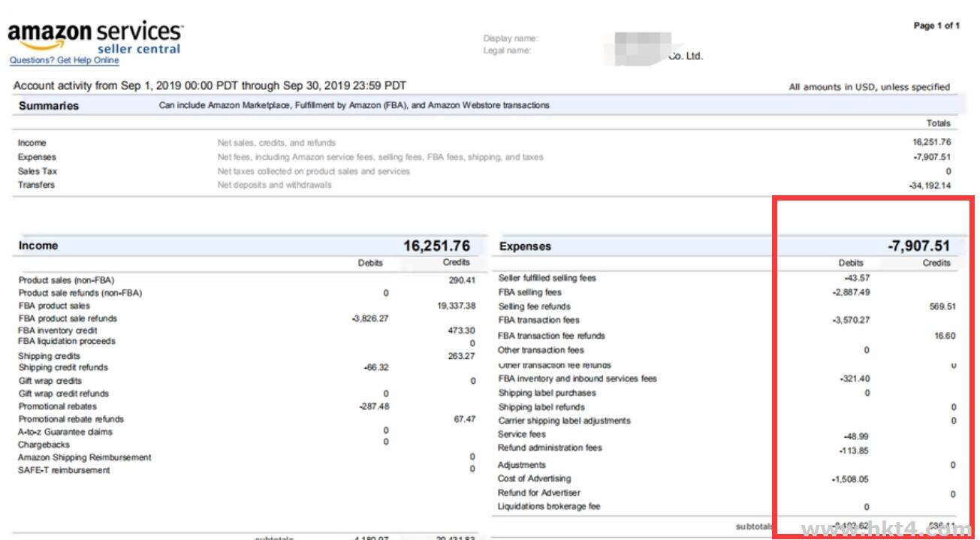Select the 'Summaries' section heading
The image size is (980, 540).
click(49, 106)
